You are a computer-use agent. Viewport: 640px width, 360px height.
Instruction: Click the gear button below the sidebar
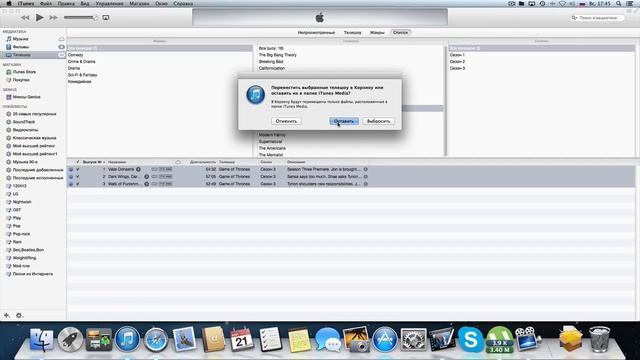click(x=19, y=315)
